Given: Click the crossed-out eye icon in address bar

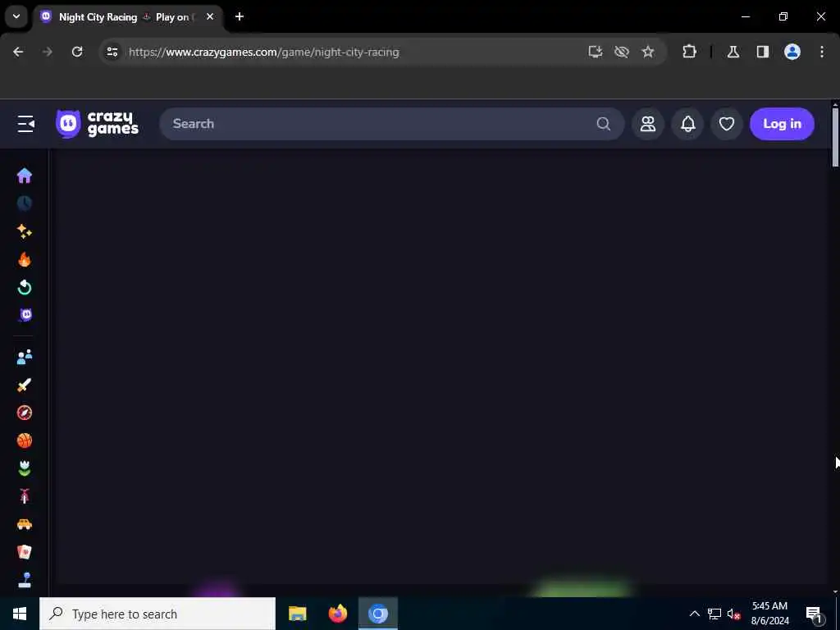Looking at the screenshot, I should pyautogui.click(x=622, y=52).
